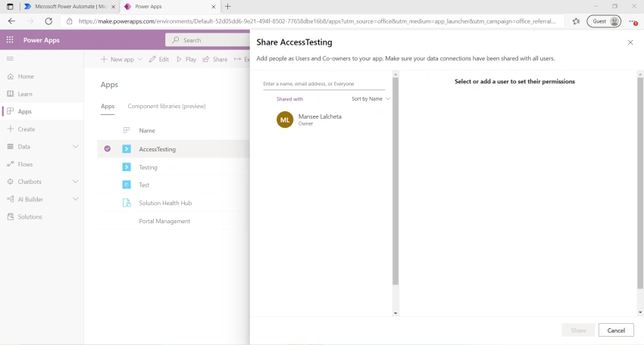
Task: Click the New app plus icon
Action: 104,59
